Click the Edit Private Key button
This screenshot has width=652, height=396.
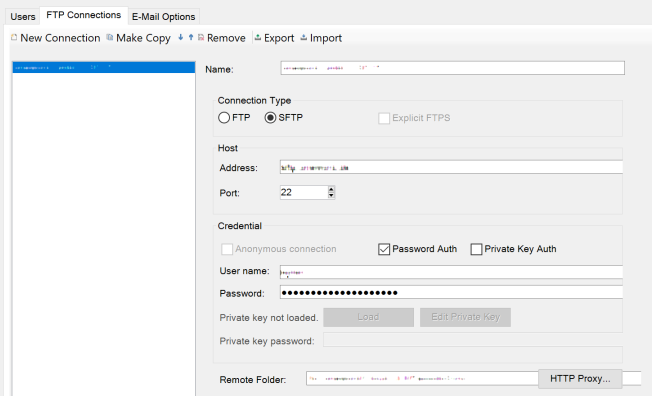pos(465,317)
